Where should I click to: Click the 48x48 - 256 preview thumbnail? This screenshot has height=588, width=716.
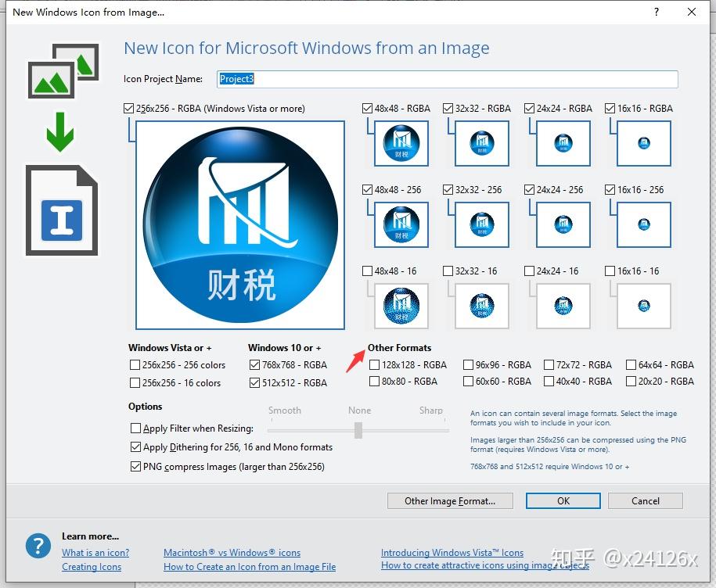[x=401, y=224]
